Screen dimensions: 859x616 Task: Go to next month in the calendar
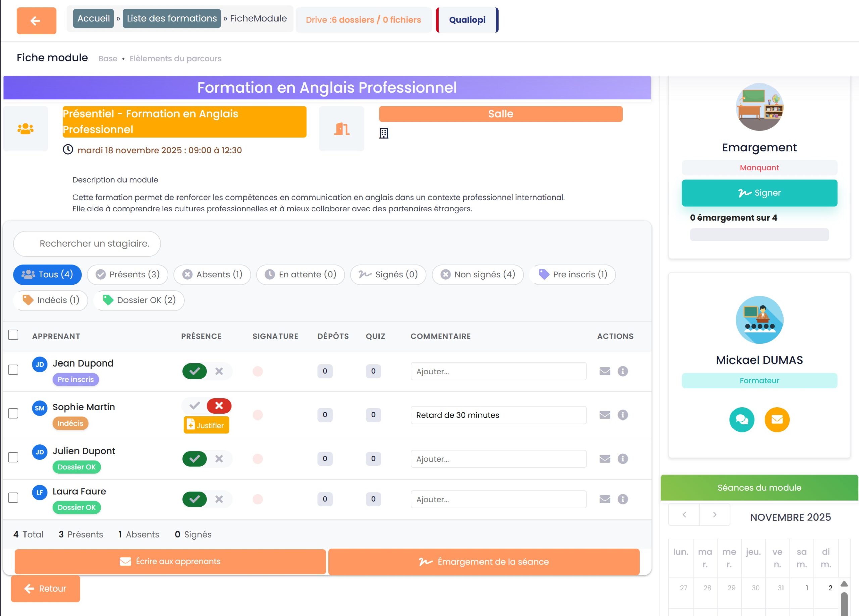pos(714,515)
